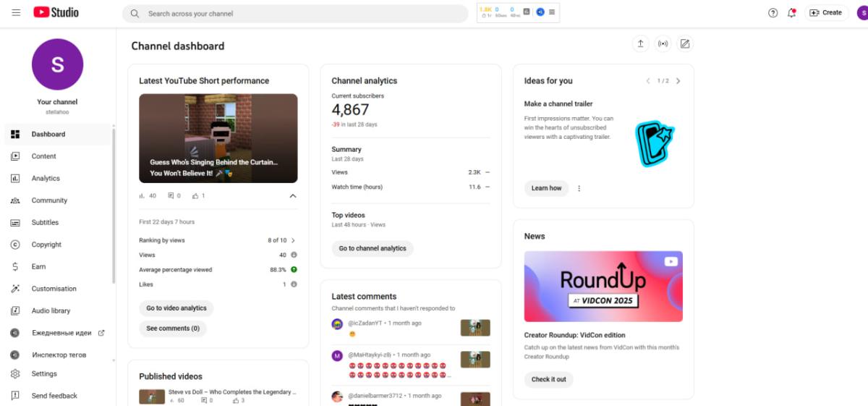Open Copyright in the sidebar

59,245
